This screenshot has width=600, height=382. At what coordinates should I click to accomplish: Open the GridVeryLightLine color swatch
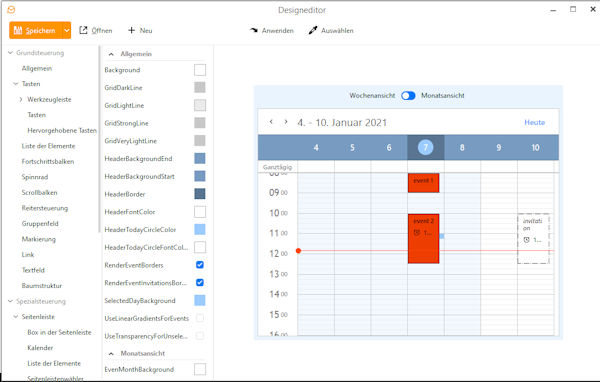[200, 141]
